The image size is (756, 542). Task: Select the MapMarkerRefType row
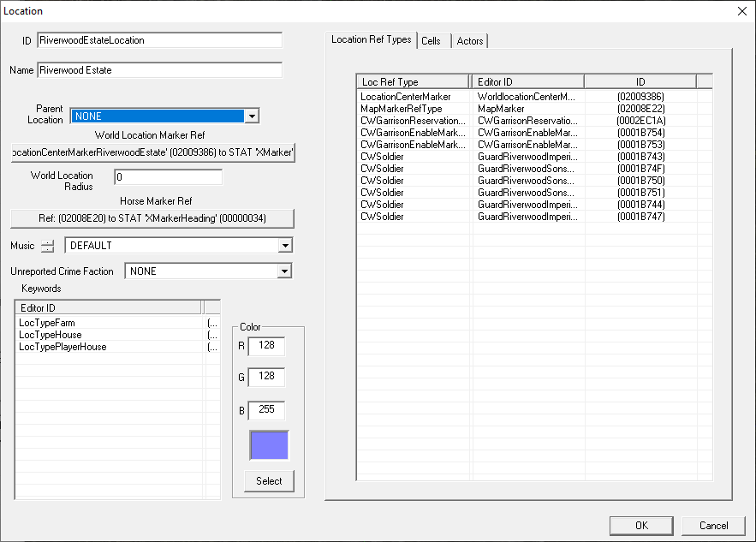coord(402,109)
